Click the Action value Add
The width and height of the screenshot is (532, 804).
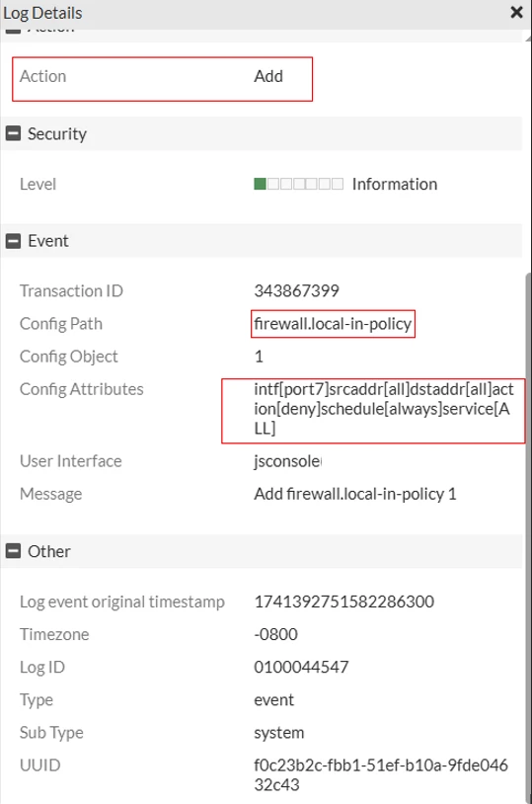coord(268,76)
